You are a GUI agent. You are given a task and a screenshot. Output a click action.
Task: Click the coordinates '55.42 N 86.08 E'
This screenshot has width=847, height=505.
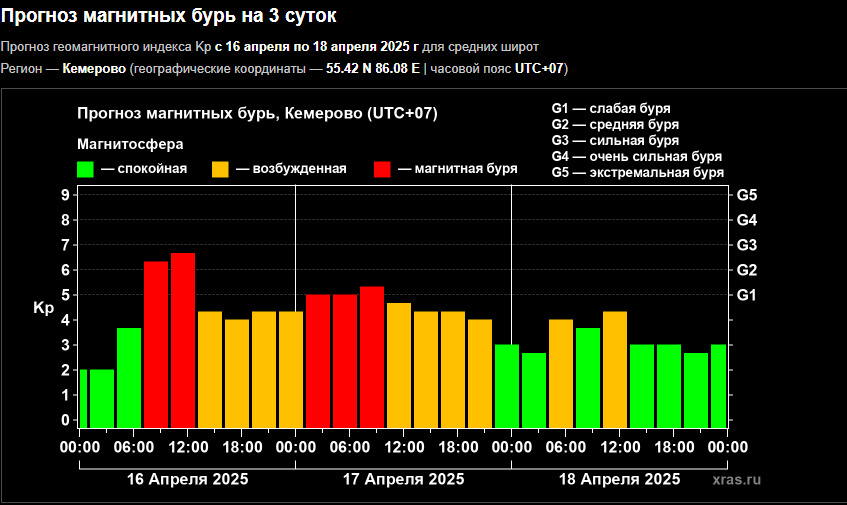coord(373,69)
